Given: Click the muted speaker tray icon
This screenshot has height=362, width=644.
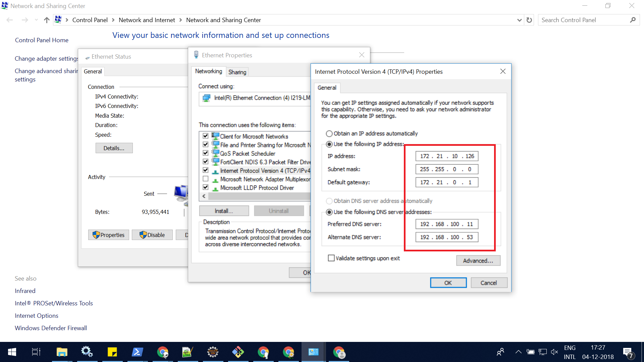Looking at the screenshot, I should tap(554, 352).
